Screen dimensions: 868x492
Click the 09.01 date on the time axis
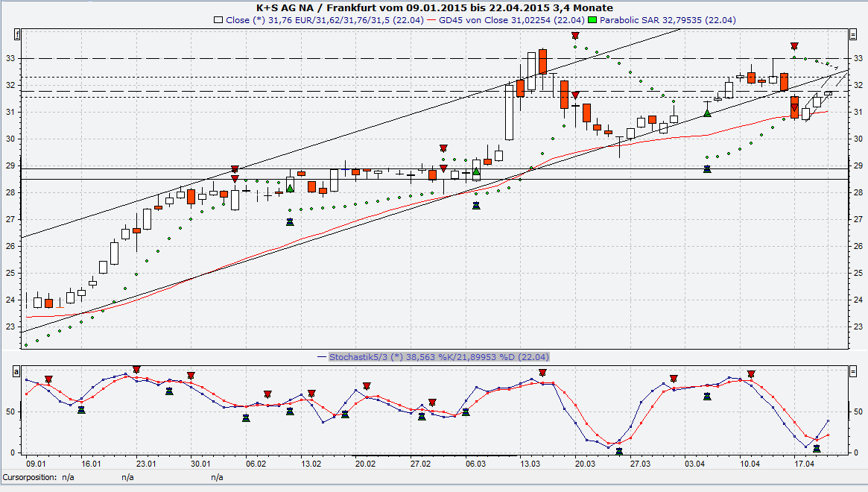[x=36, y=464]
